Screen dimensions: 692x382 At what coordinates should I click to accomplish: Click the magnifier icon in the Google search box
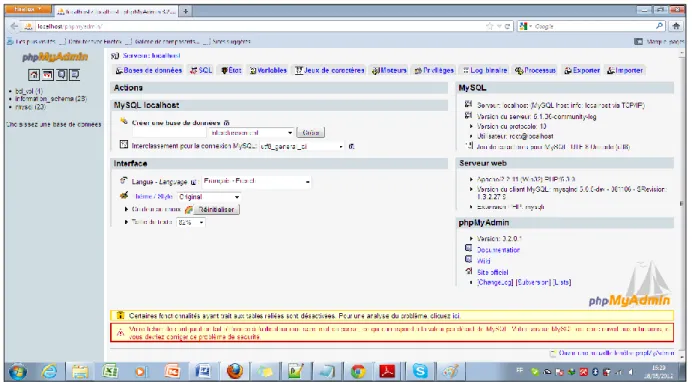659,26
